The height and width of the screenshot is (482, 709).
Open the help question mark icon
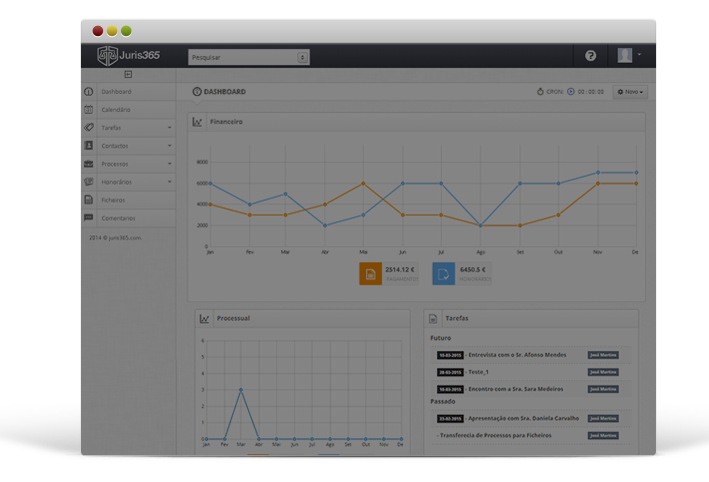590,56
